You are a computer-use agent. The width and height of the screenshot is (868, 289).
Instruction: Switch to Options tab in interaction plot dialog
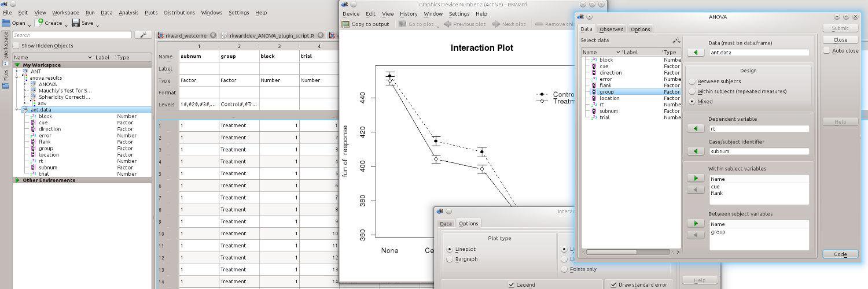468,224
